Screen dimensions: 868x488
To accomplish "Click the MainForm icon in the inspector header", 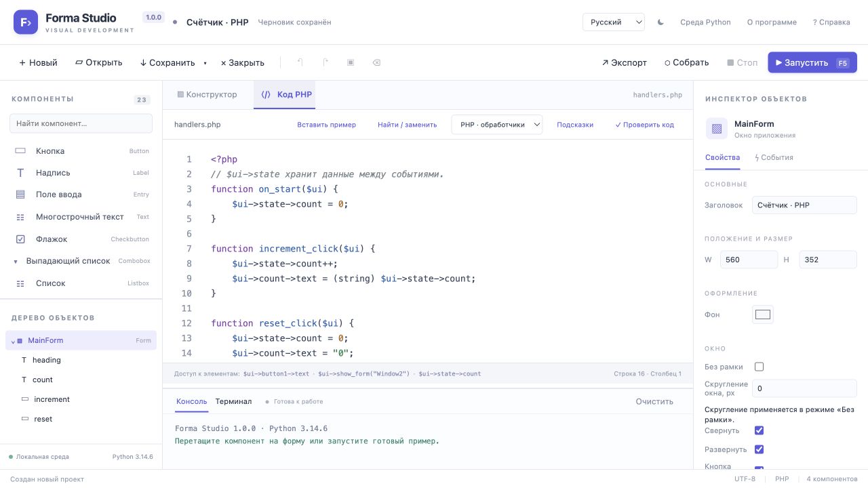I will (716, 129).
